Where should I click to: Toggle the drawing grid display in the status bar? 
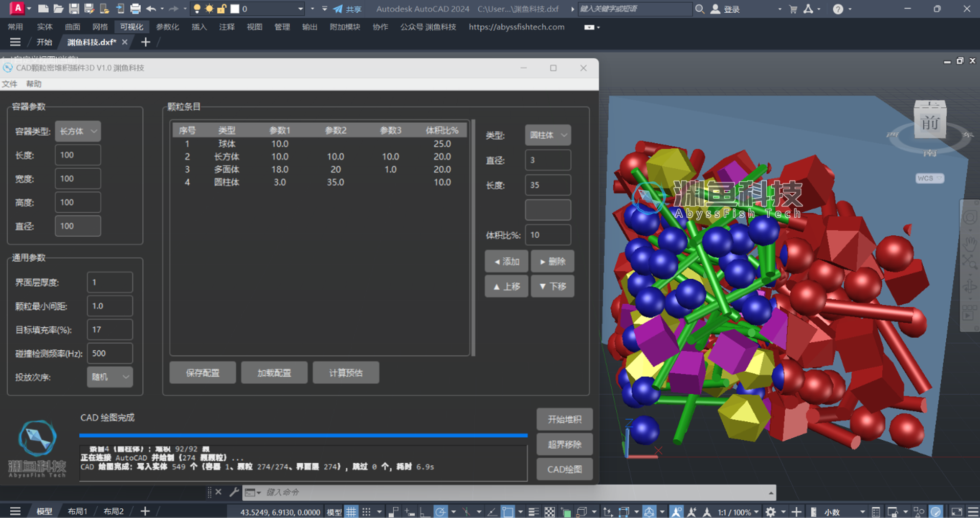pyautogui.click(x=351, y=511)
